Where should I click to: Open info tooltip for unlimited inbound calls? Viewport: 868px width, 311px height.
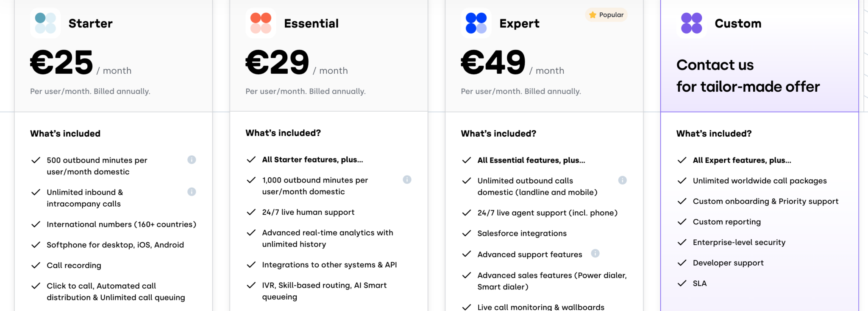(192, 192)
